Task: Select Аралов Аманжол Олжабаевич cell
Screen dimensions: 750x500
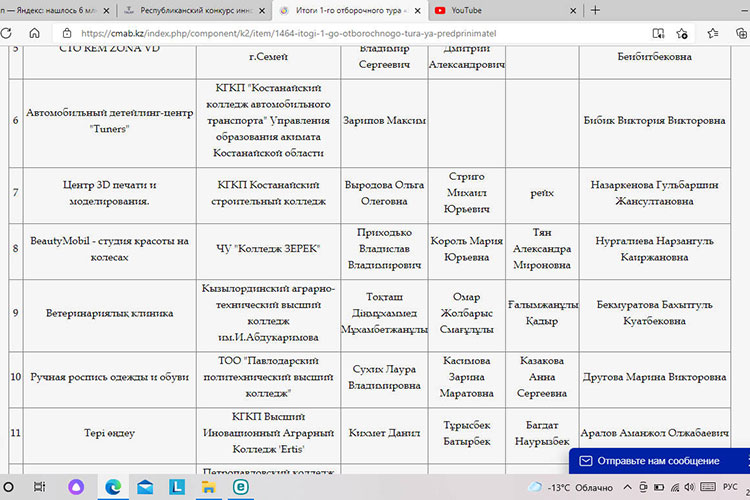Action: 654,433
